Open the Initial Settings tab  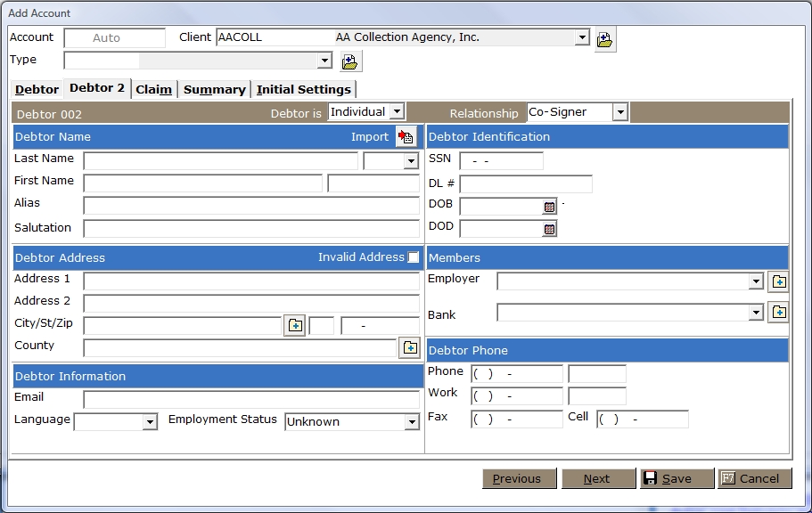point(304,89)
